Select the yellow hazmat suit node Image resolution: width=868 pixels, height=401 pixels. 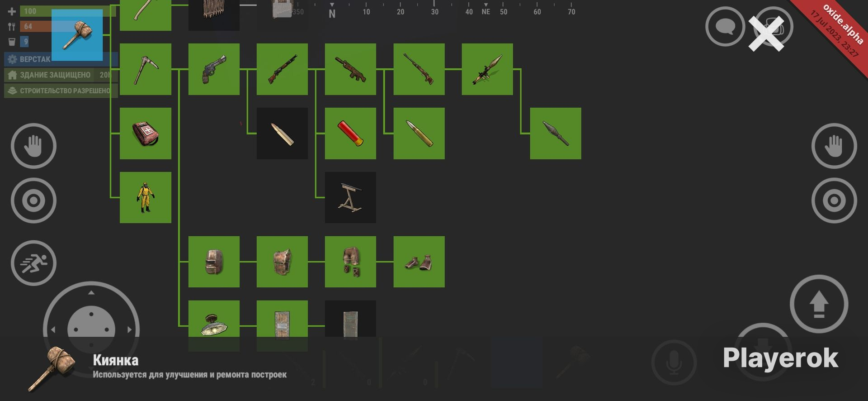click(146, 197)
